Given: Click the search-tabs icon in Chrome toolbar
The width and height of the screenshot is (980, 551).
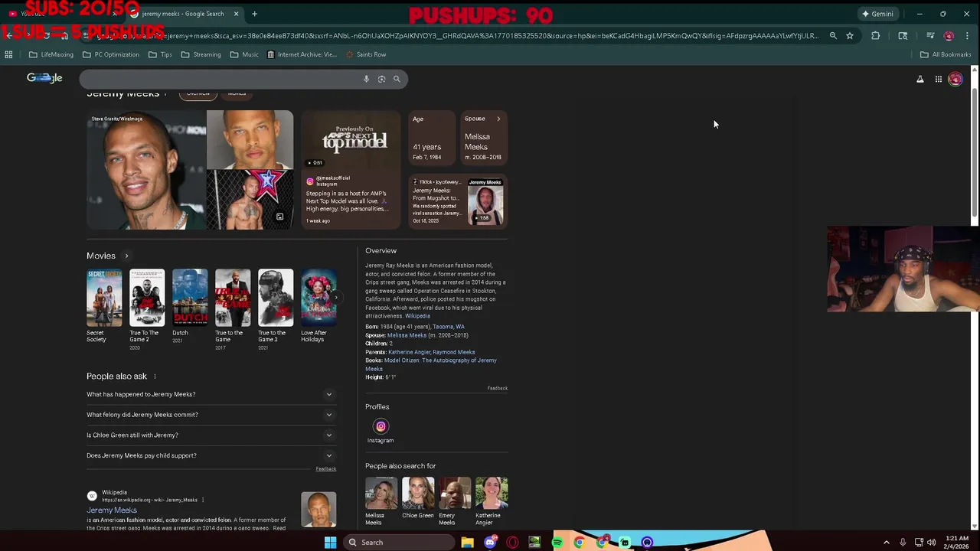Looking at the screenshot, I should pyautogui.click(x=903, y=36).
